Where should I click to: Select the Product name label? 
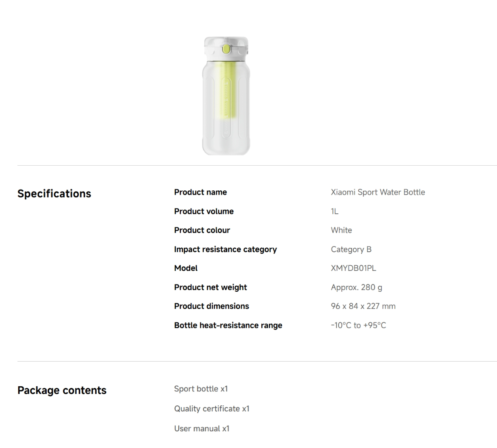tap(200, 192)
